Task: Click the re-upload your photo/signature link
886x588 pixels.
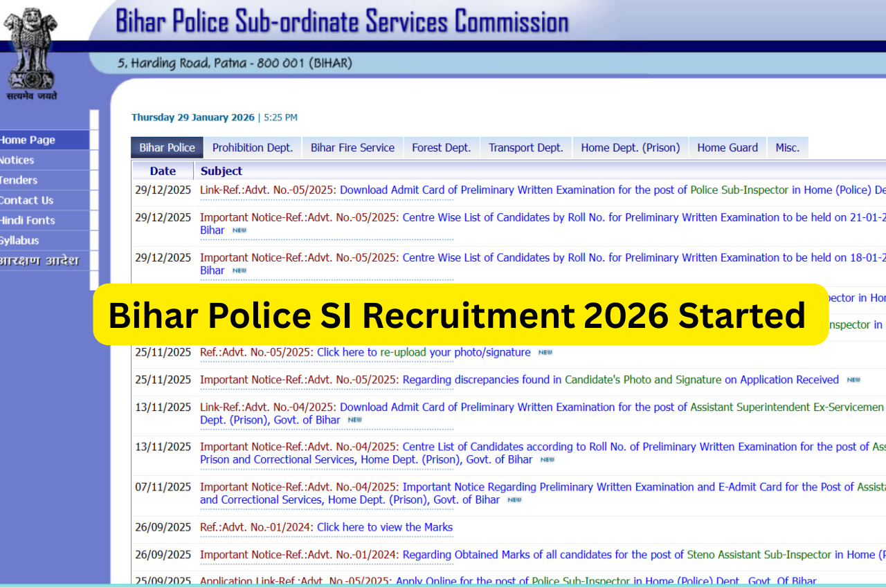Action: (422, 352)
